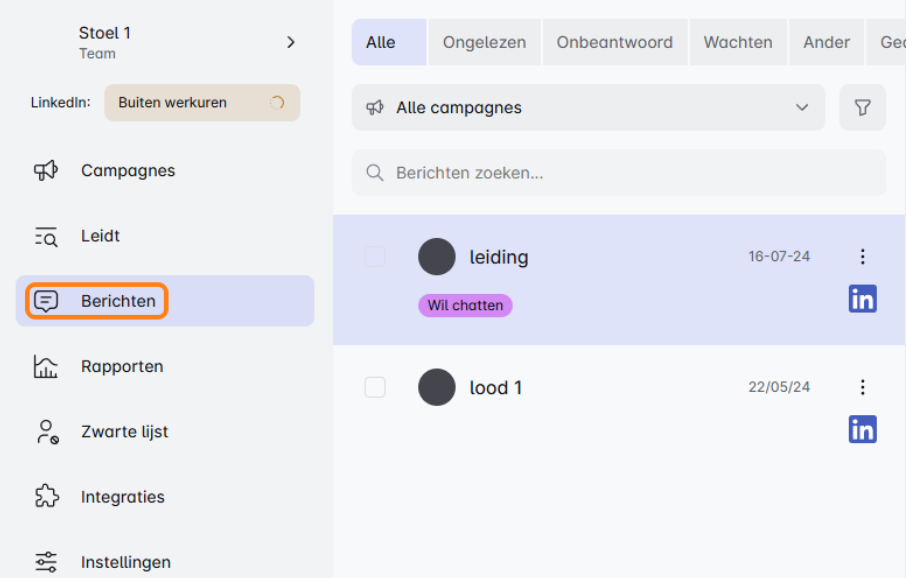
Task: Click the filter funnel icon button
Action: click(862, 107)
